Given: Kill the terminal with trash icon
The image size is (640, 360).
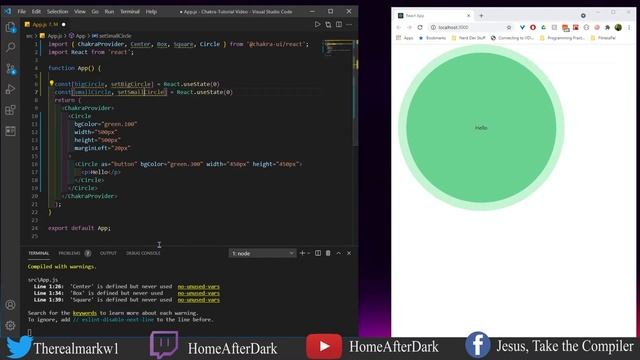Looking at the screenshot, I should click(328, 253).
